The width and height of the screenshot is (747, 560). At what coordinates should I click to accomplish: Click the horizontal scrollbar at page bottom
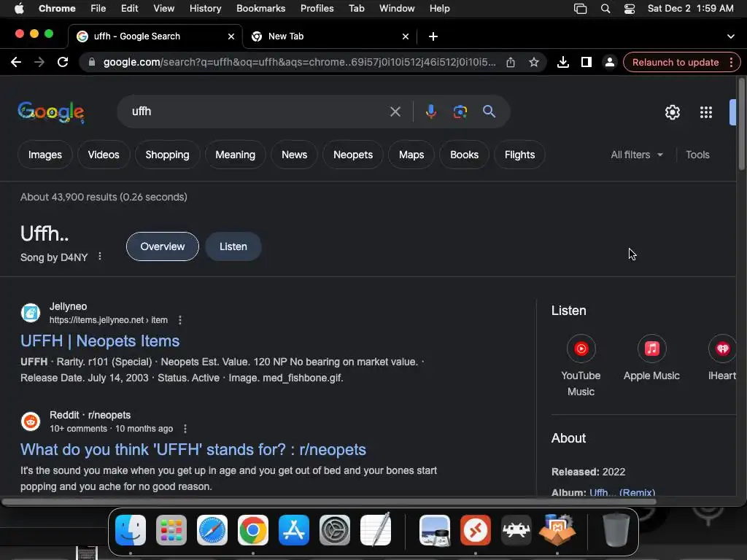(x=329, y=502)
